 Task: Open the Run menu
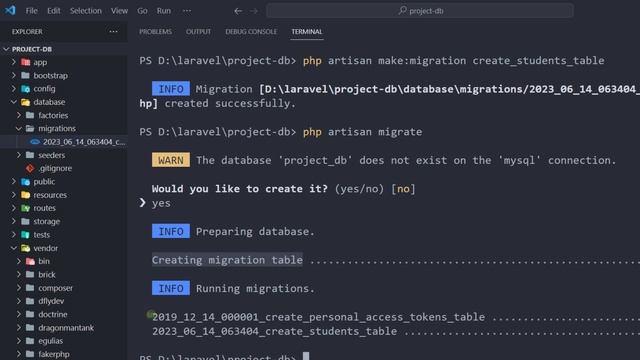click(x=164, y=11)
